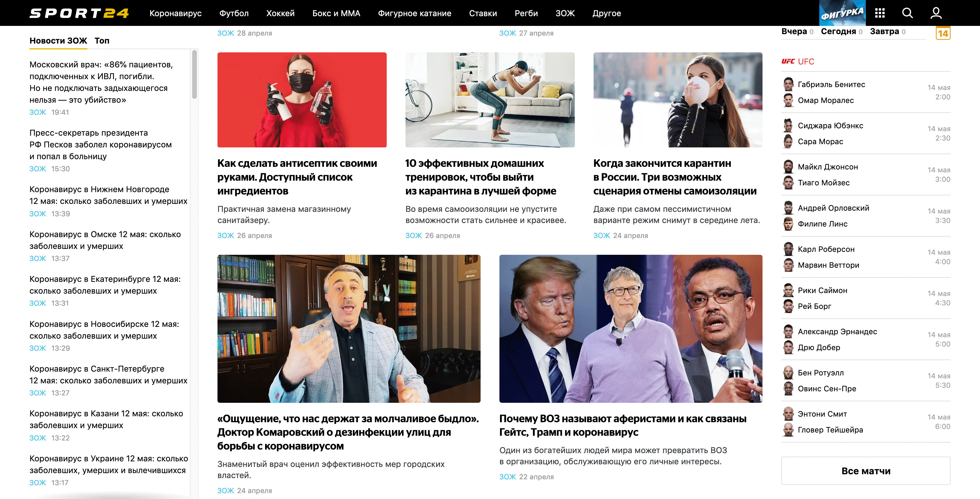Expand the Другое navigation menu
Image resolution: width=980 pixels, height=499 pixels.
click(607, 13)
